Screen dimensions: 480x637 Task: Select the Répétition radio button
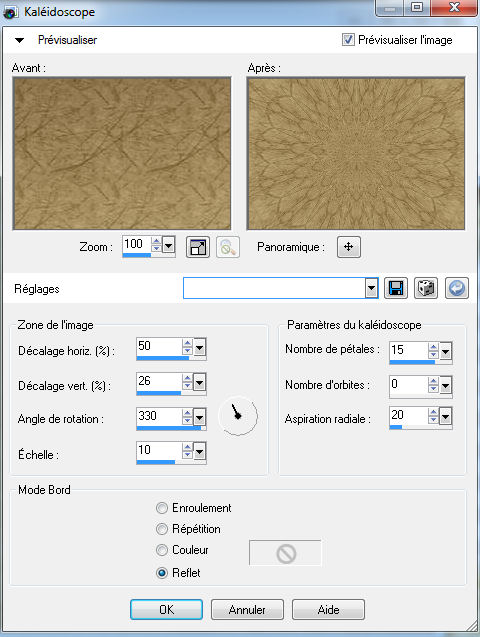click(x=162, y=529)
